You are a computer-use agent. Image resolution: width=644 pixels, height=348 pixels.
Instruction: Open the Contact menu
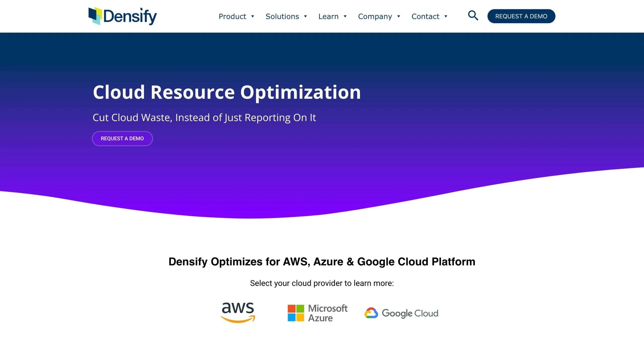[x=425, y=16]
